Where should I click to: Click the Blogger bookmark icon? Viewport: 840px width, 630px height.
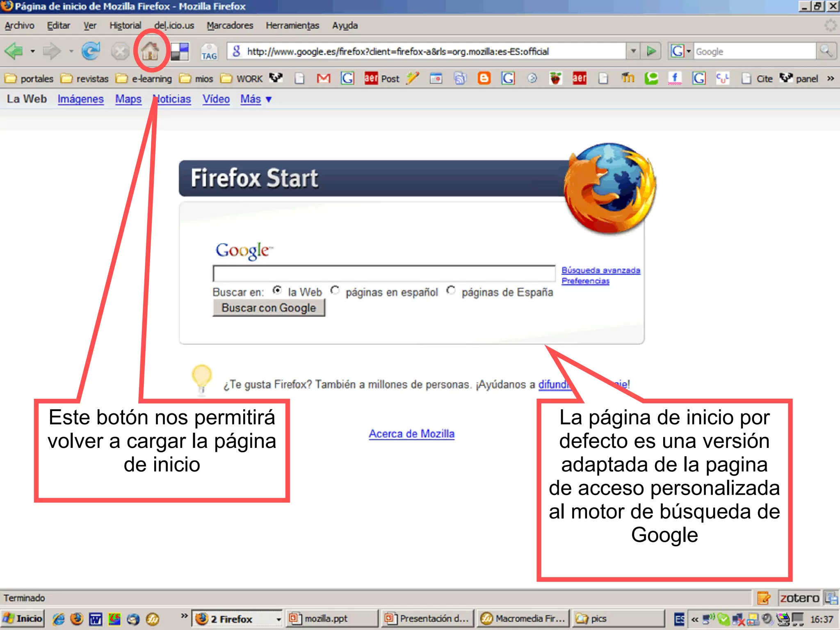[484, 78]
